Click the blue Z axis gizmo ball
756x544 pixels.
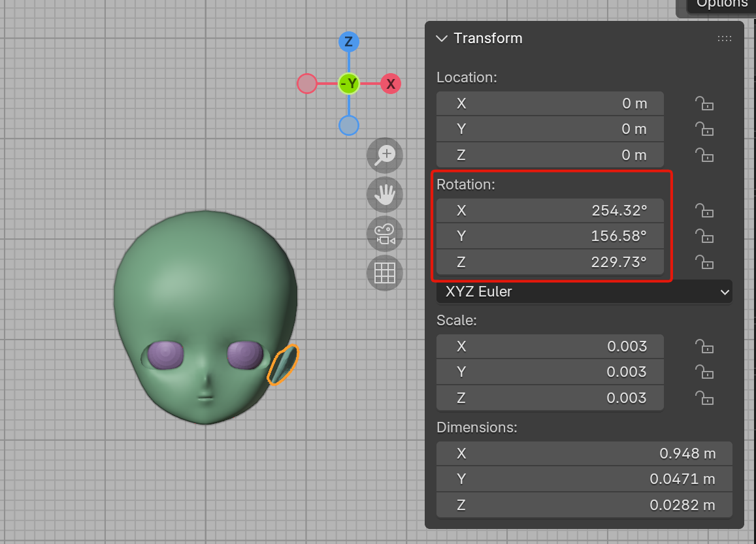(348, 42)
